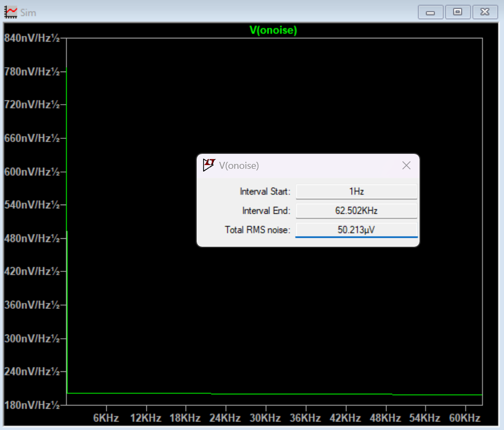
Task: Click the 6KHz frequency axis label
Action: point(106,418)
